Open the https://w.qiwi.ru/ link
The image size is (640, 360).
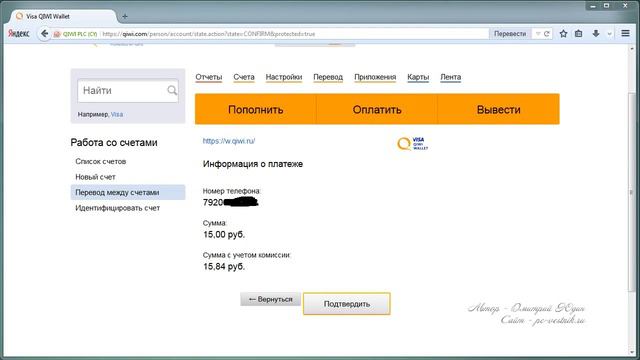(x=229, y=141)
